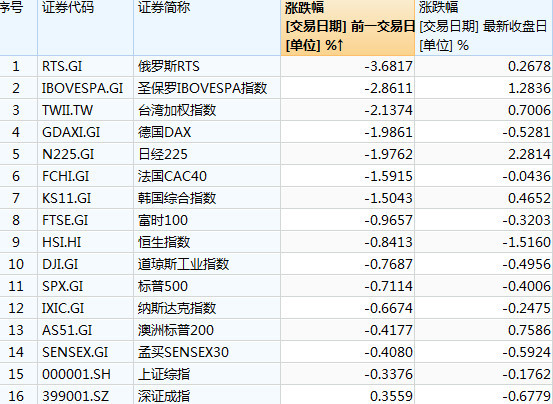This screenshot has height=404, width=553.
Task: Click value -0.4006
Action: point(526,286)
